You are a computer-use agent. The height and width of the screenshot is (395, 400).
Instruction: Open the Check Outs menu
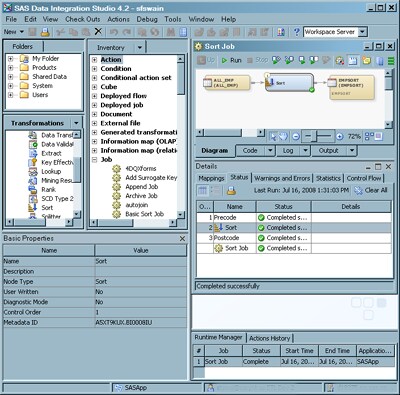pyautogui.click(x=83, y=19)
